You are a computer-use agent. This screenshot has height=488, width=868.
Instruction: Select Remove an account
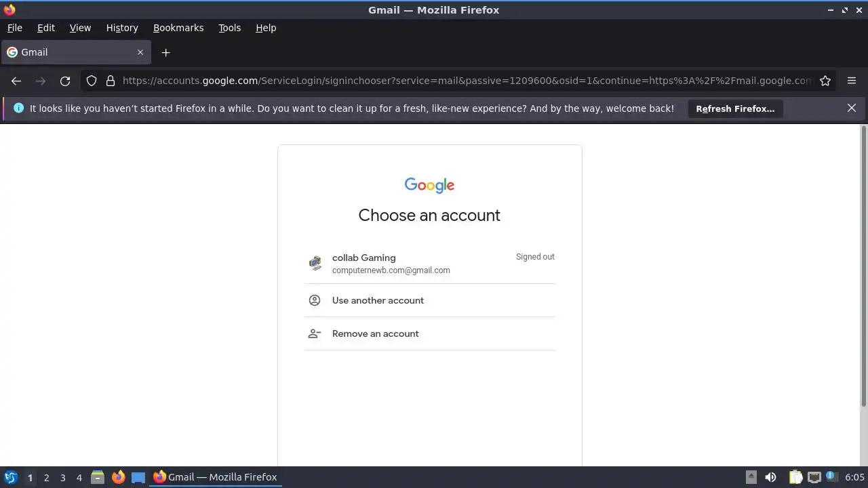pos(430,333)
